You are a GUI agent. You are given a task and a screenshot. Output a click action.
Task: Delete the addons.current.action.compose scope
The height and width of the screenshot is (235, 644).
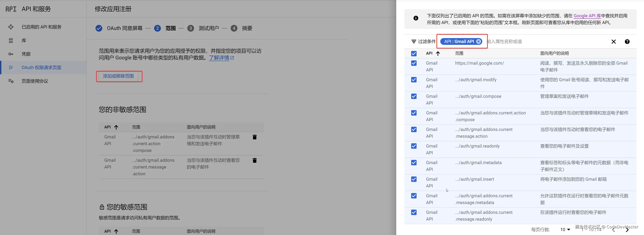[x=255, y=137]
